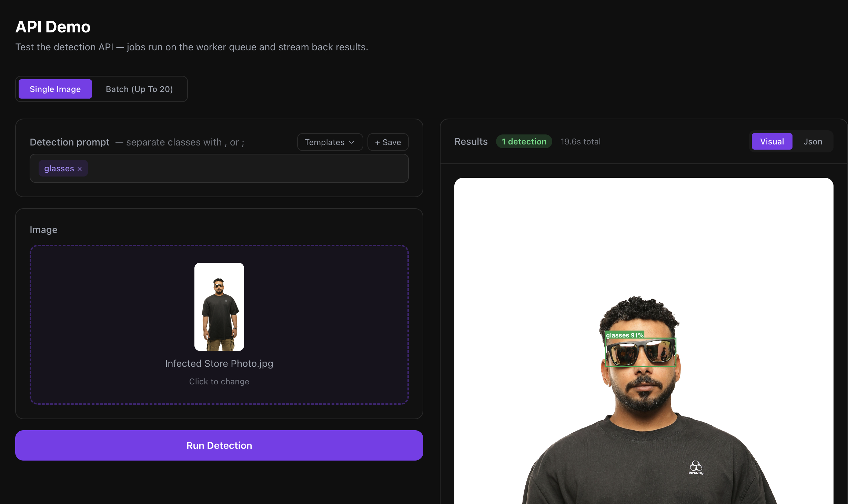Viewport: 848px width, 504px height.
Task: Expand the Templates chevron
Action: pos(352,142)
